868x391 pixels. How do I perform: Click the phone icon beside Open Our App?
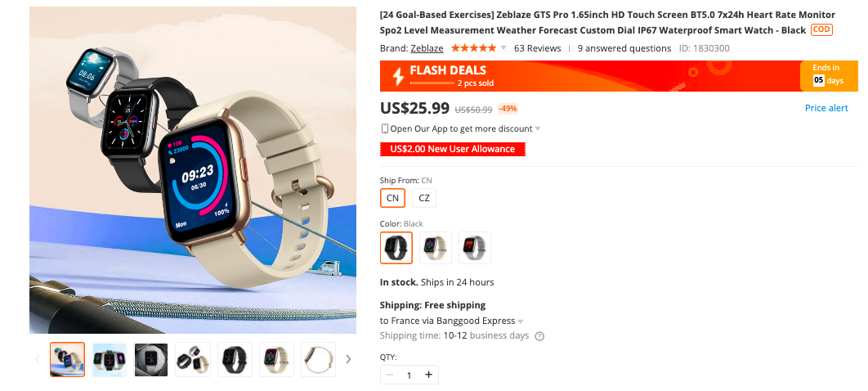385,128
